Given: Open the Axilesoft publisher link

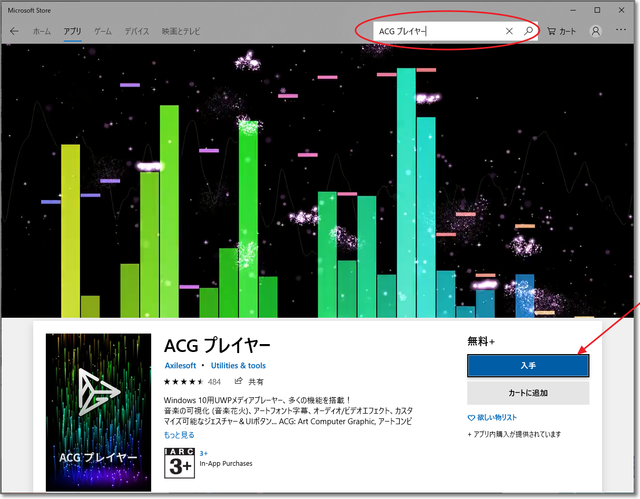Looking at the screenshot, I should pos(185,366).
